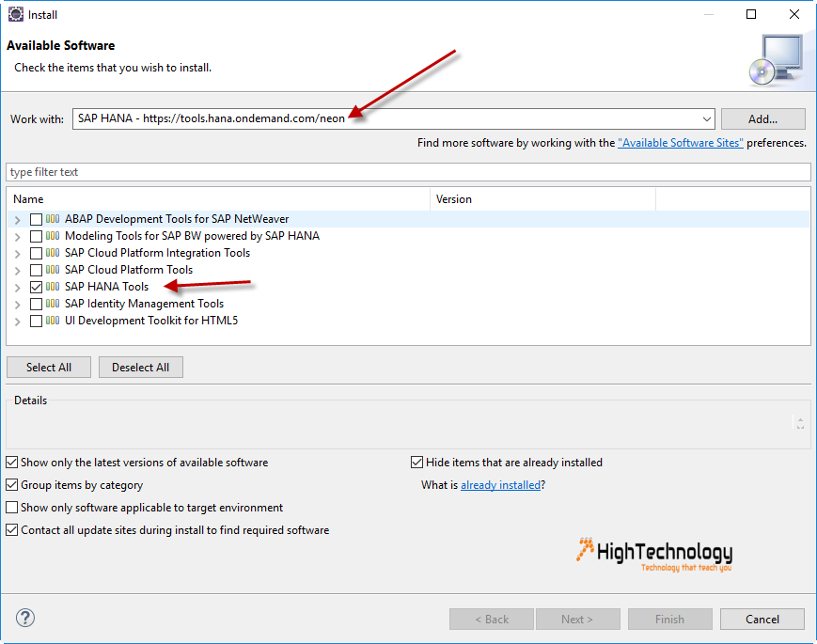Check Modeling Tools for SAP BW checkbox
Viewport: 817px width, 644px height.
tap(36, 237)
